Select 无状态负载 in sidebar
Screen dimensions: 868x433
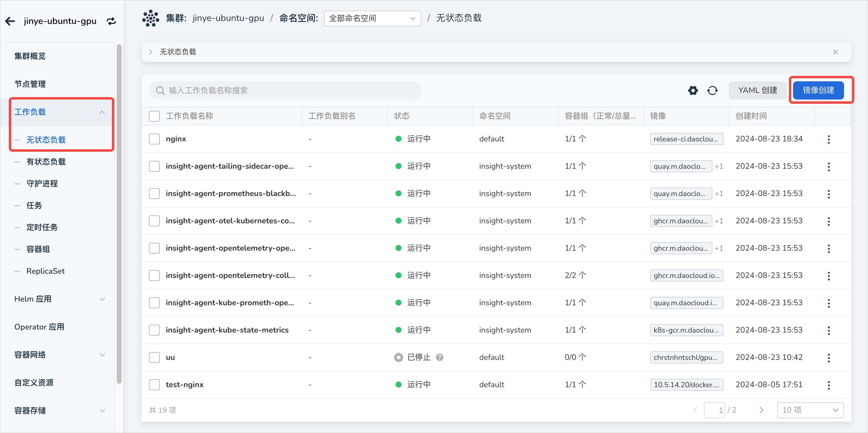pyautogui.click(x=46, y=140)
